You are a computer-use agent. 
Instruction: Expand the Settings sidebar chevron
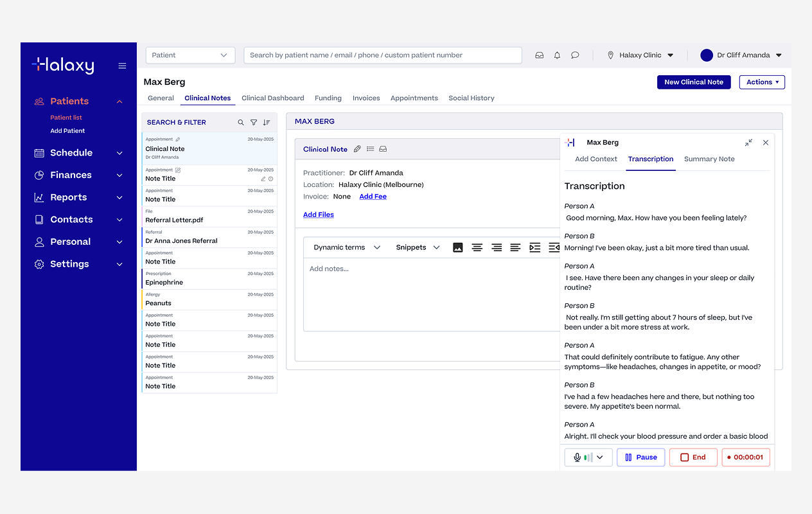click(119, 264)
